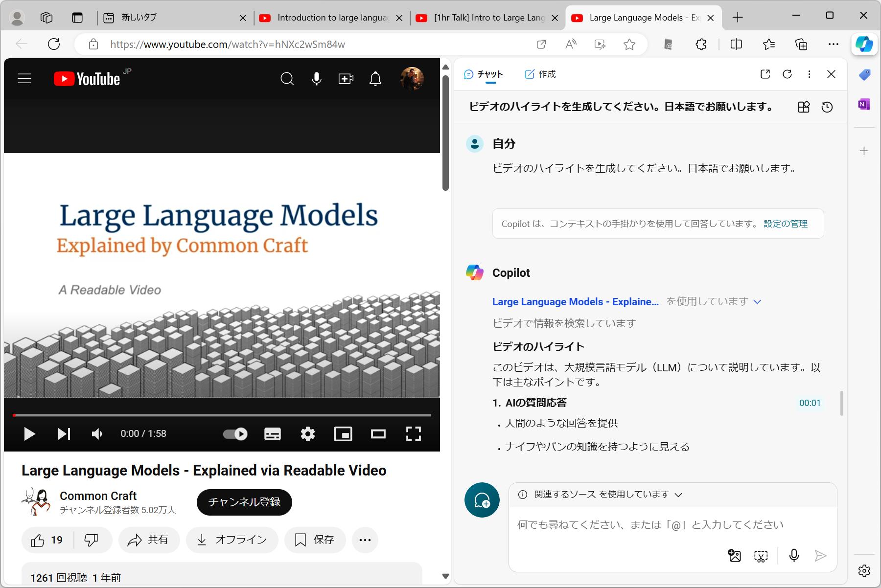Start a new Copilot topic
This screenshot has width=881, height=588.
point(482,500)
